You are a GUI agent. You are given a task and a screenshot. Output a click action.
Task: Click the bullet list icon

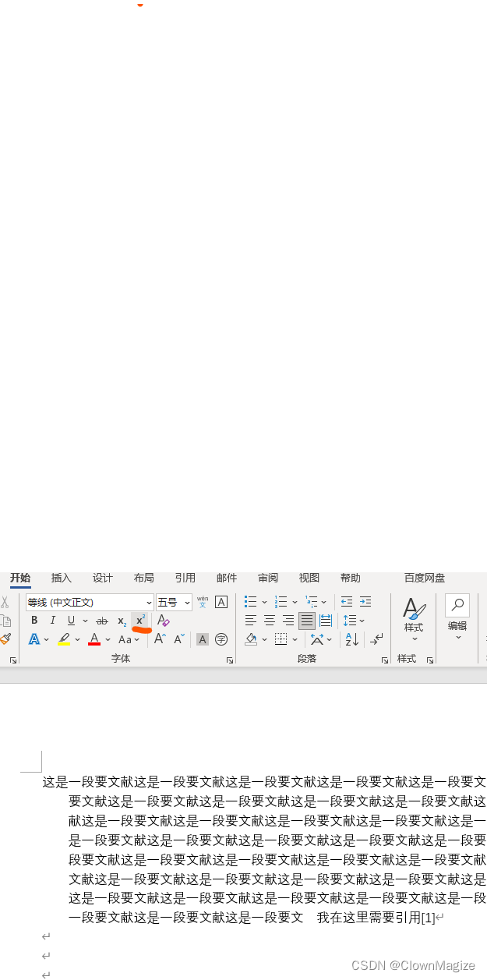(x=251, y=602)
